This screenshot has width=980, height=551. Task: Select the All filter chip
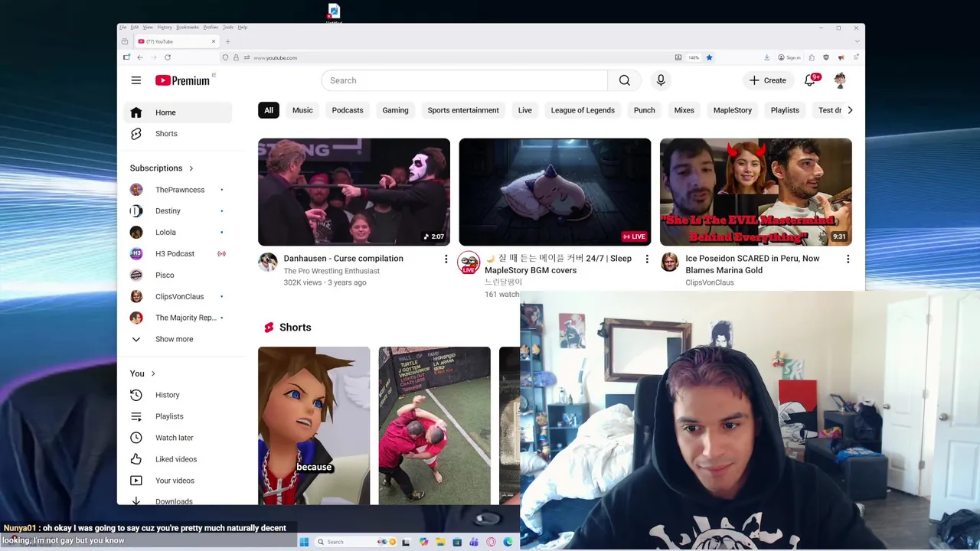coord(269,110)
